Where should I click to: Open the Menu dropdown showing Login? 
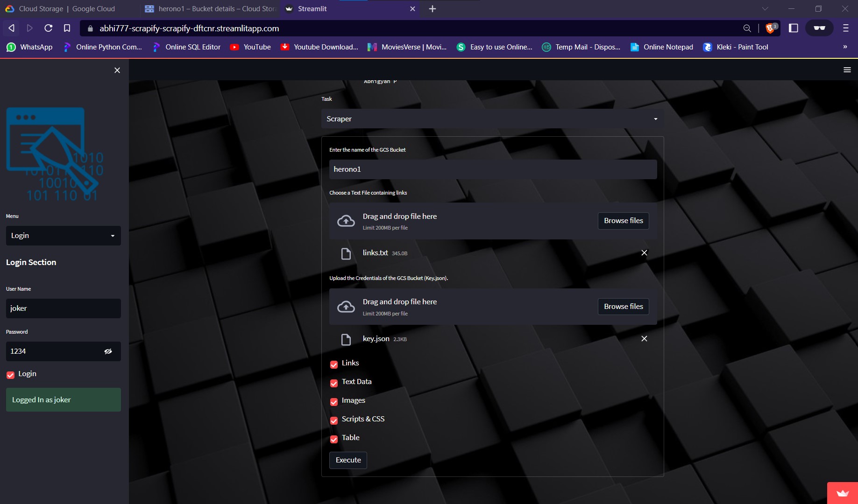coord(64,236)
